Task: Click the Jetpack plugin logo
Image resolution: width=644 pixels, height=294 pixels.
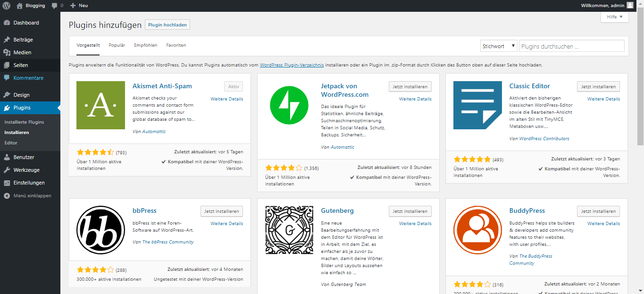Action: click(x=289, y=105)
